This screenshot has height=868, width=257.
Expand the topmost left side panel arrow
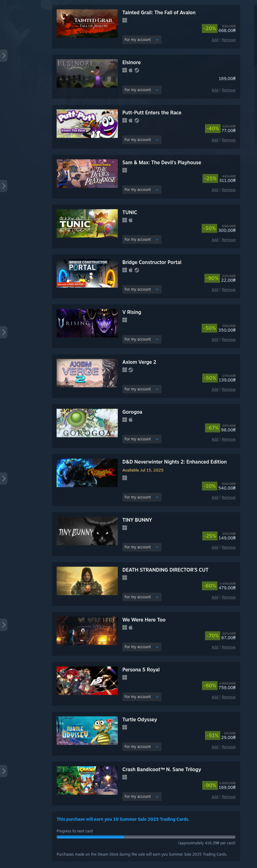(x=3, y=56)
